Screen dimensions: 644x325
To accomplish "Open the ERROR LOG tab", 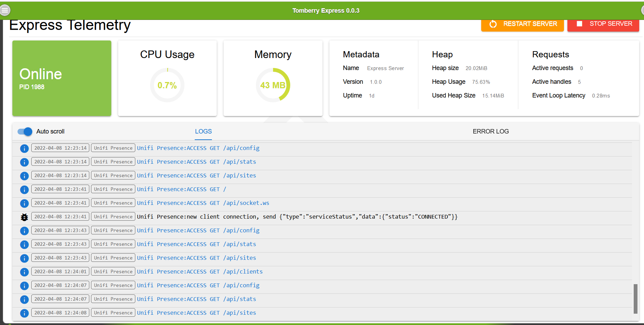I will click(x=490, y=131).
